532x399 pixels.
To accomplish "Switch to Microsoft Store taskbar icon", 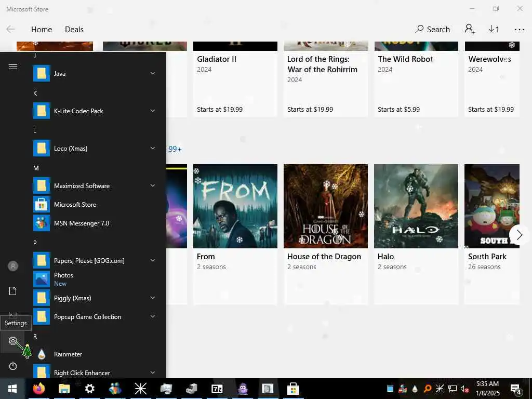I will pyautogui.click(x=293, y=389).
